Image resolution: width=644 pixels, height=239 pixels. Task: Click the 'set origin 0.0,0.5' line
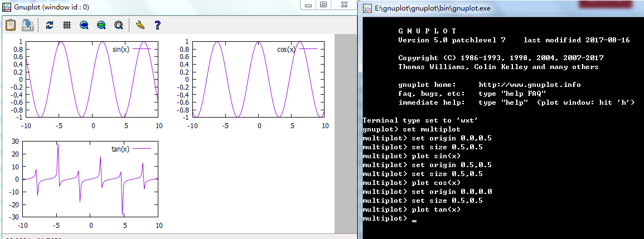427,138
